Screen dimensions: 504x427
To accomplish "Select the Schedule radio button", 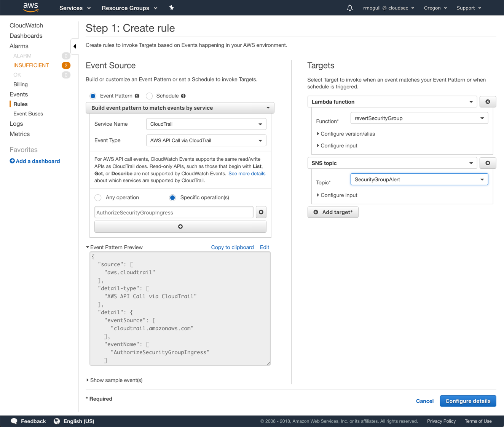I will tap(149, 96).
